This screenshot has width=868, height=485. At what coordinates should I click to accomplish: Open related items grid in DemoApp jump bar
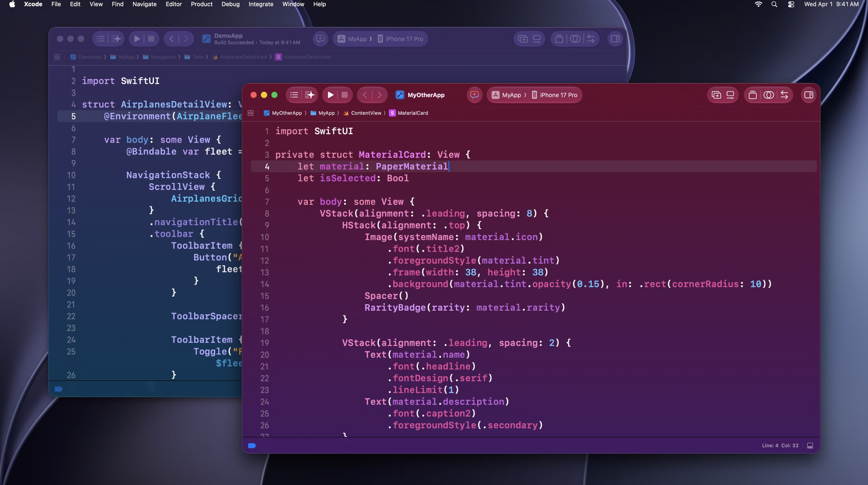click(57, 57)
